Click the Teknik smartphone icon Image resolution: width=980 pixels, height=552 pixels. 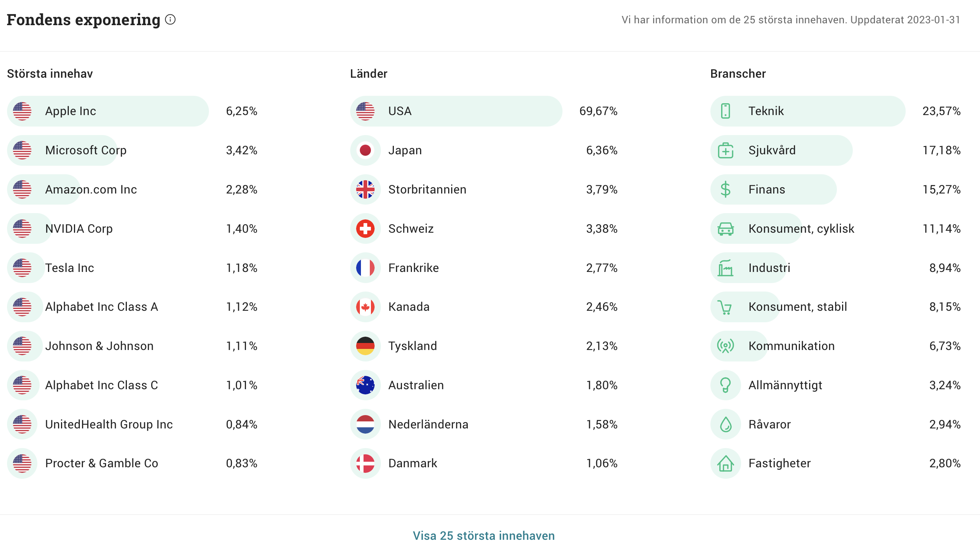pyautogui.click(x=726, y=111)
